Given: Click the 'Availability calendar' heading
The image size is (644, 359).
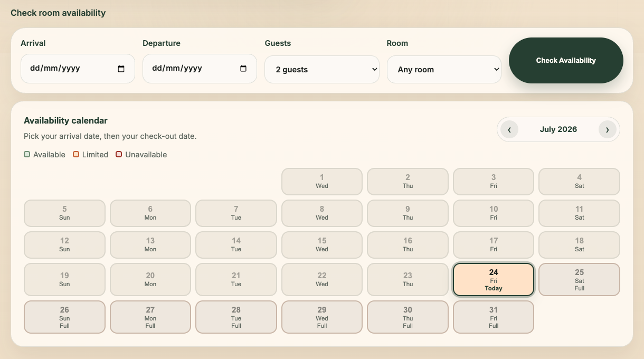Looking at the screenshot, I should point(65,121).
